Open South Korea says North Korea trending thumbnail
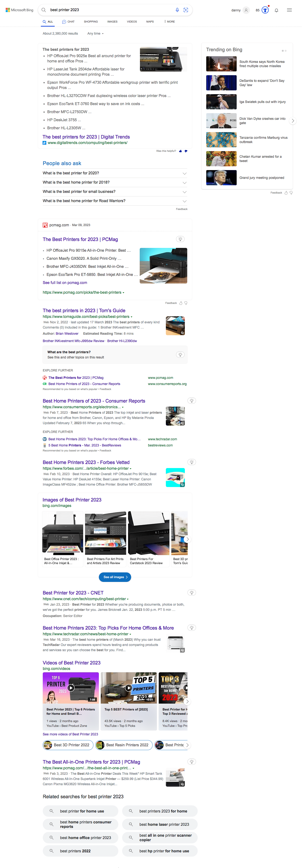Image resolution: width=302 pixels, height=868 pixels. (x=221, y=64)
